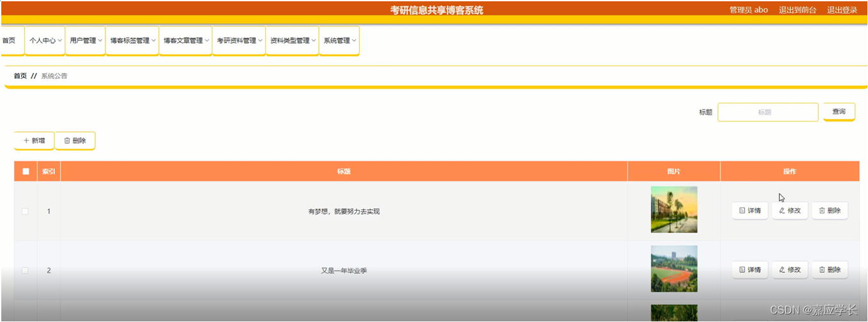Click pencil icon in row 2 修改 button
This screenshot has height=322, width=868.
click(782, 270)
